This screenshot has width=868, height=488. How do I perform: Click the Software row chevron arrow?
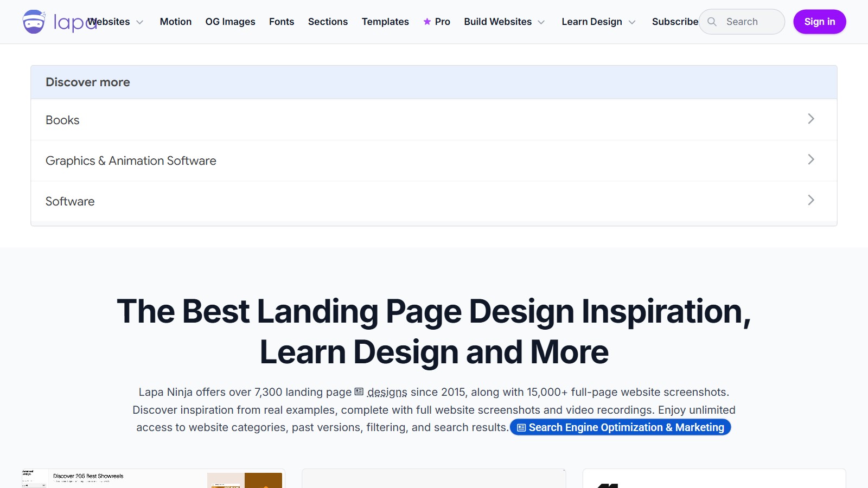click(811, 200)
